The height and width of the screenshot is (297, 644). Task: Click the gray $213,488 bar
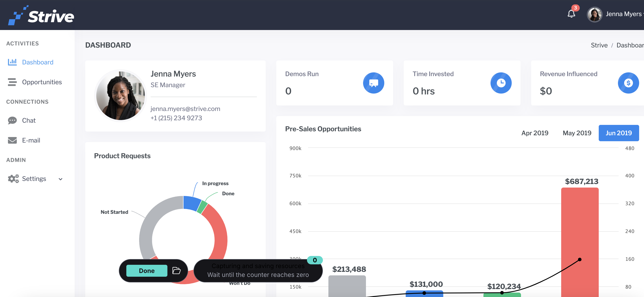tap(347, 286)
